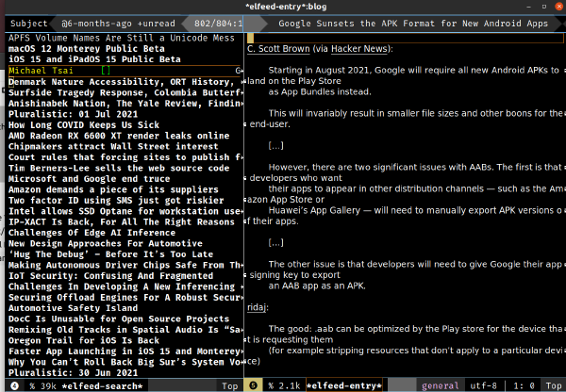Select Chipmakers attract Wall Street interest

pos(113,146)
